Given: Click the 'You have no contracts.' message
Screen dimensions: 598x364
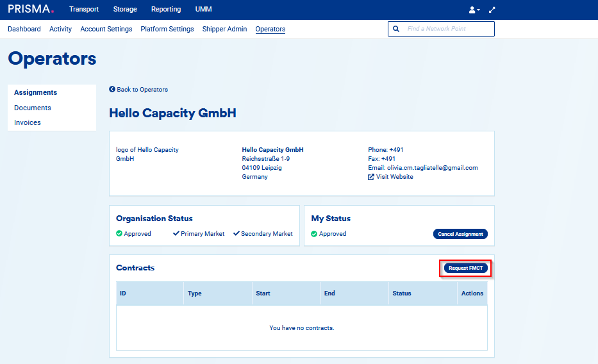Looking at the screenshot, I should (302, 327).
